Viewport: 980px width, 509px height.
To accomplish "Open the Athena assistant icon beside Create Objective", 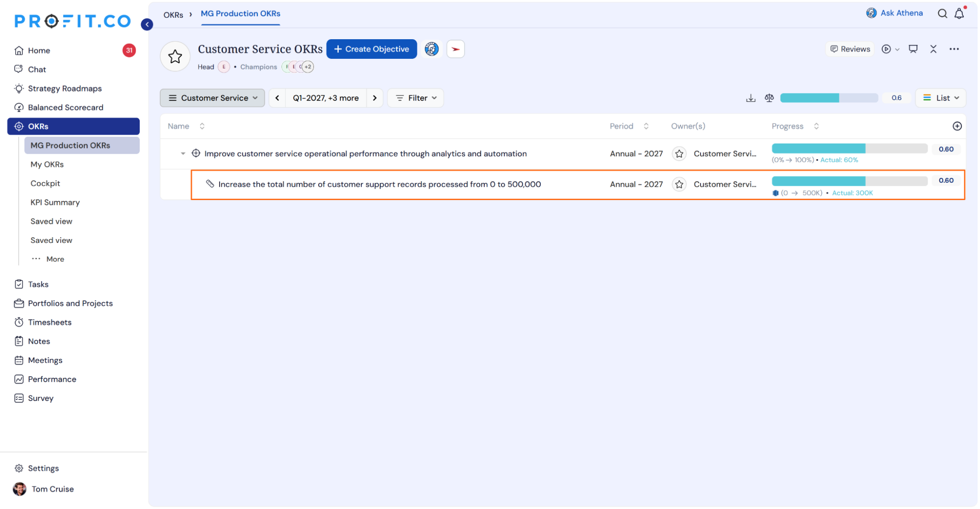I will [x=431, y=49].
